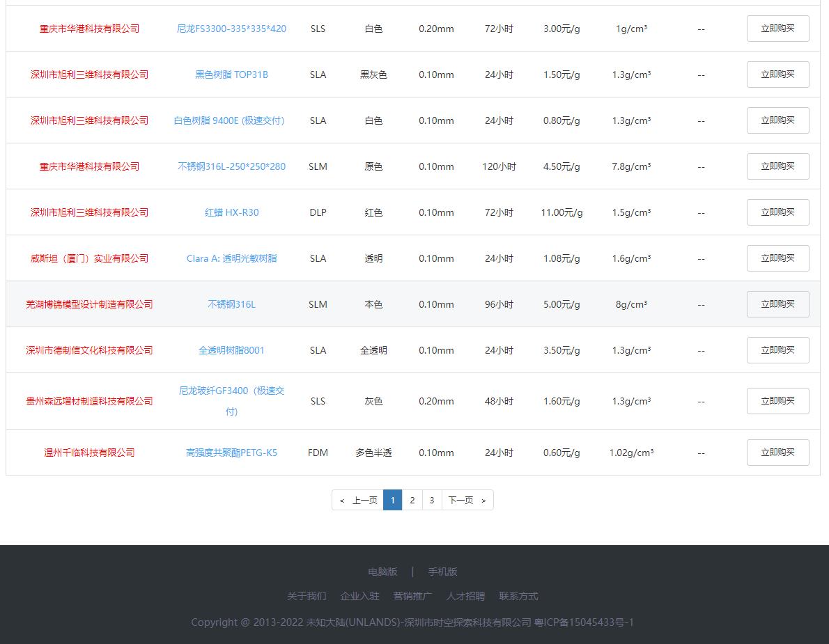The width and height of the screenshot is (829, 644).
Task: Select current page 1 in pagination
Action: pyautogui.click(x=392, y=500)
